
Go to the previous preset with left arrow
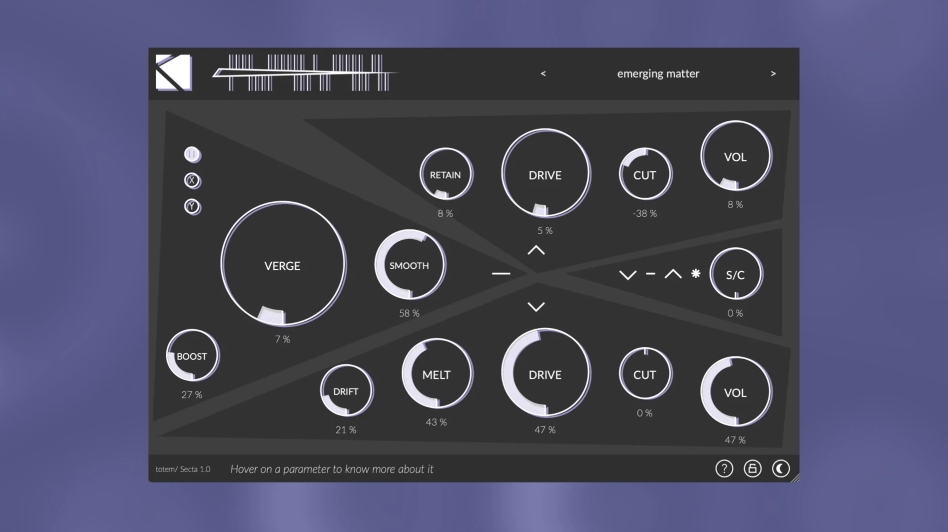click(x=543, y=73)
